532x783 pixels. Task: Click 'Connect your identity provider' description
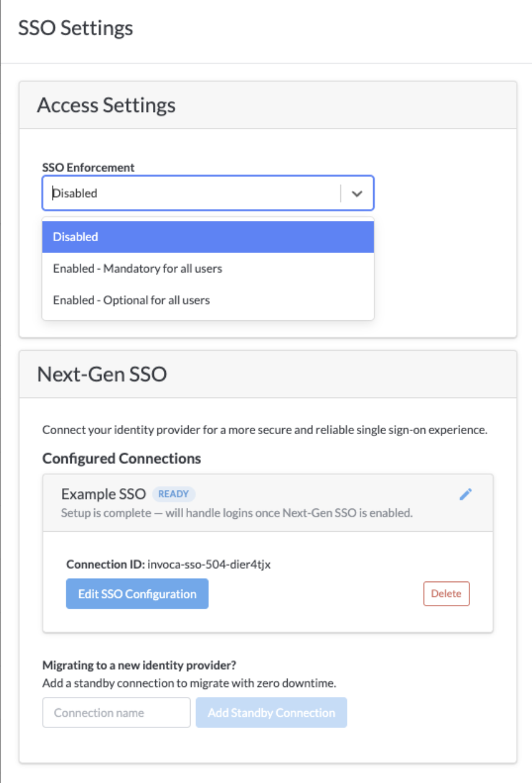[x=265, y=430]
